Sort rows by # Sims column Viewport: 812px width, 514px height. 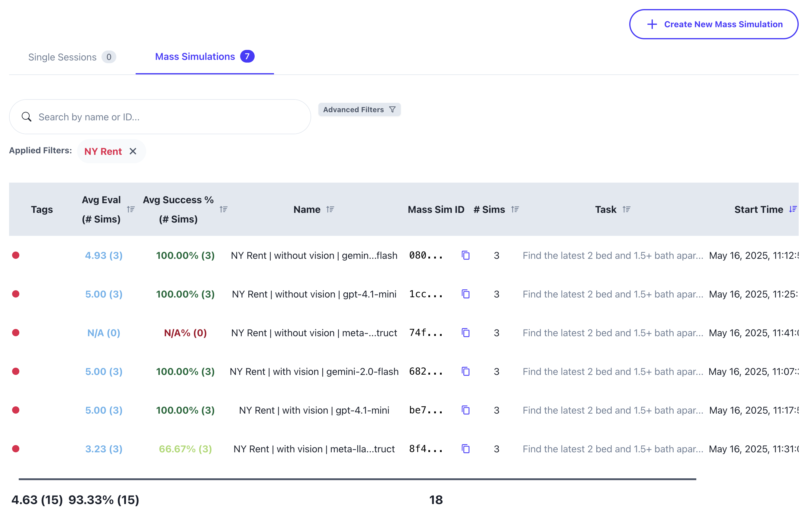514,210
